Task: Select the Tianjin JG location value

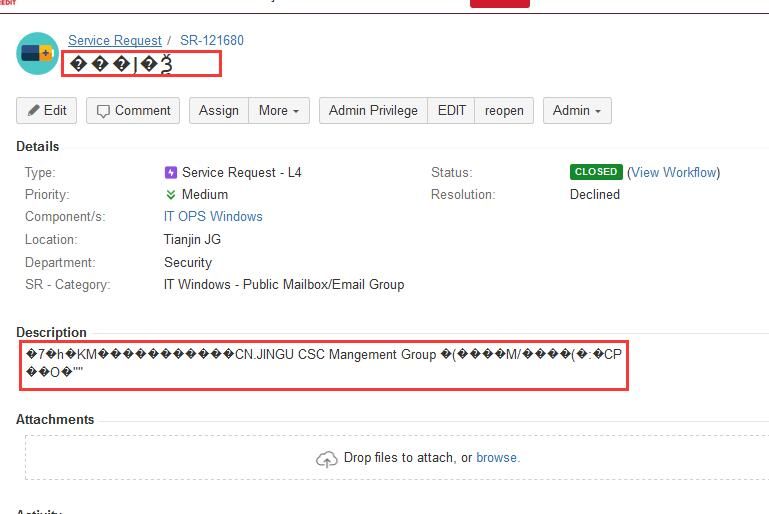Action: click(192, 239)
